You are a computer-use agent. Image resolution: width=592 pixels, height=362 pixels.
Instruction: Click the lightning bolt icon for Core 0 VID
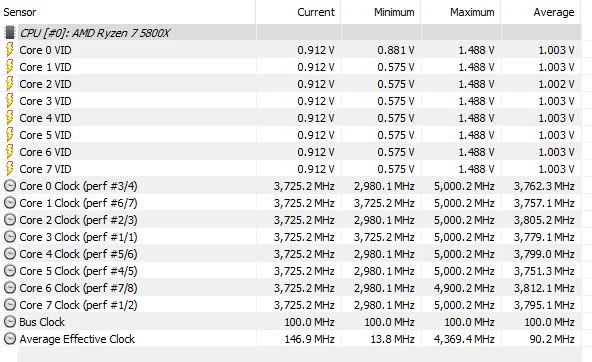click(x=10, y=50)
